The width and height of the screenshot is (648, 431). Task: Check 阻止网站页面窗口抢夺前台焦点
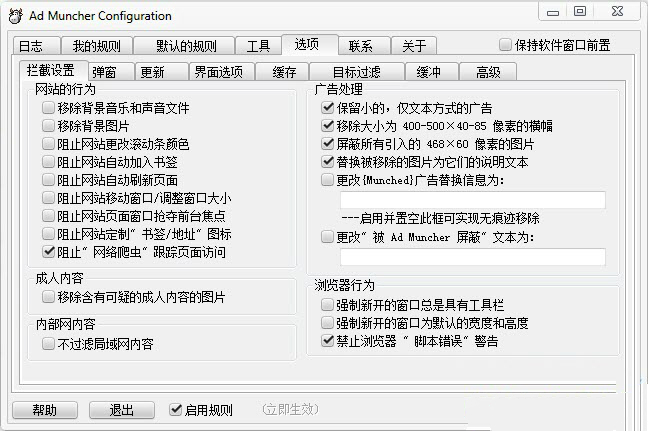point(48,216)
